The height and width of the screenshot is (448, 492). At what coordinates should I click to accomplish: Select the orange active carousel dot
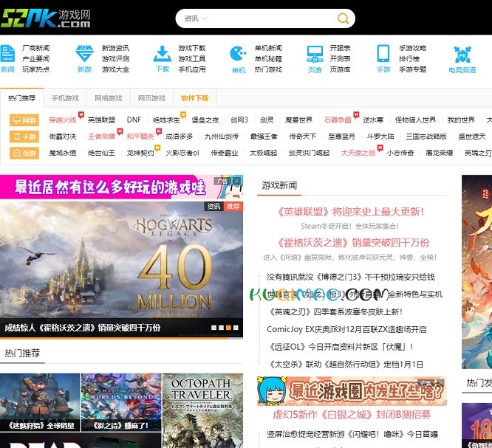click(x=228, y=328)
